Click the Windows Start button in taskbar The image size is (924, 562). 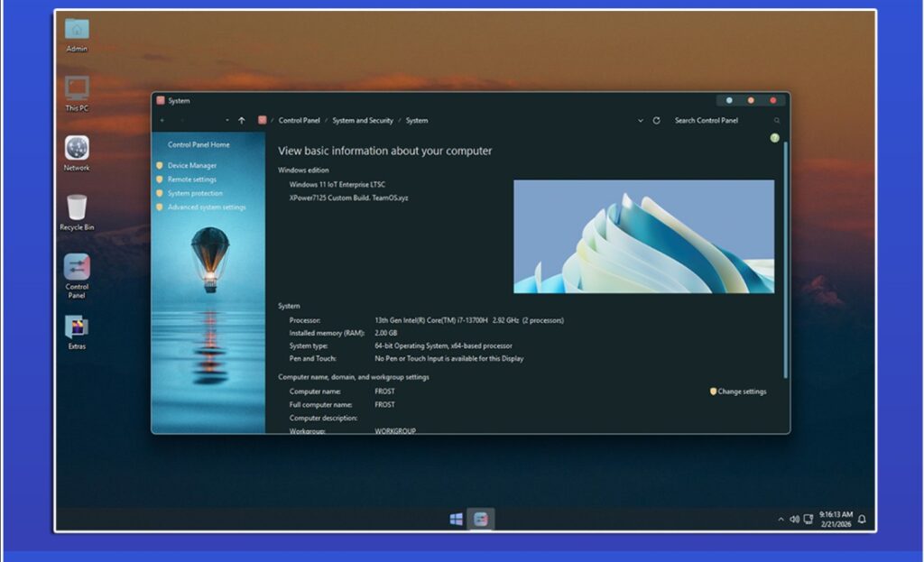click(457, 520)
